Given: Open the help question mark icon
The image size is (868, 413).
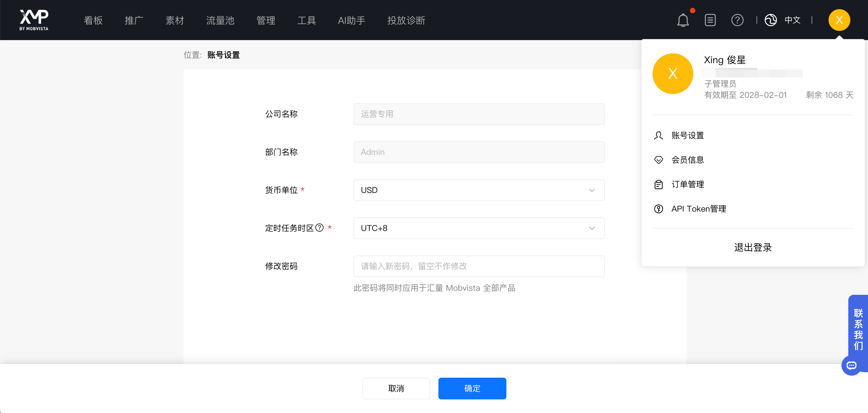Looking at the screenshot, I should 737,20.
